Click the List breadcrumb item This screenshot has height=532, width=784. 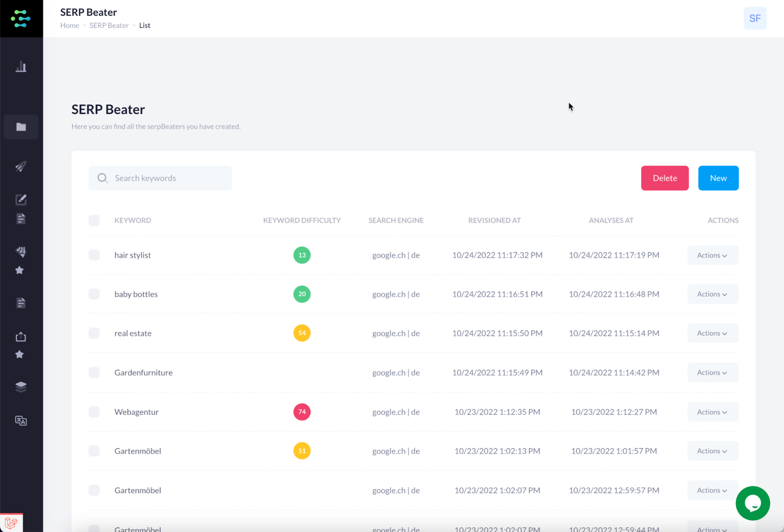tap(145, 25)
